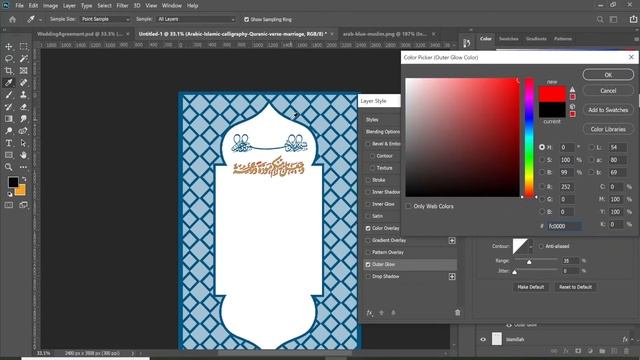Viewport: 640px width, 360px height.
Task: Select the Magic Wand tool
Action: [24, 58]
